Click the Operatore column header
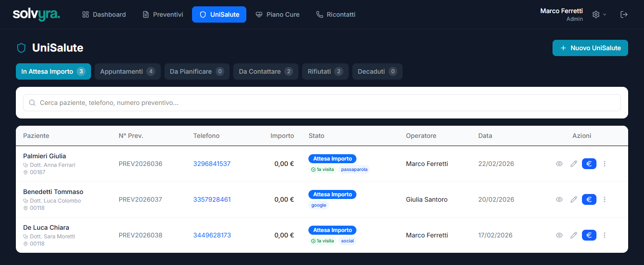 [x=421, y=136]
